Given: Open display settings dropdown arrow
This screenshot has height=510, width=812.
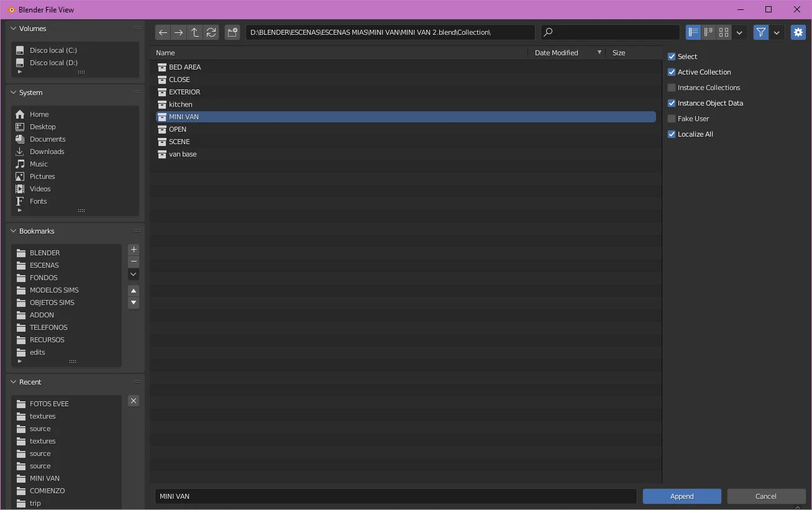Looking at the screenshot, I should [739, 32].
